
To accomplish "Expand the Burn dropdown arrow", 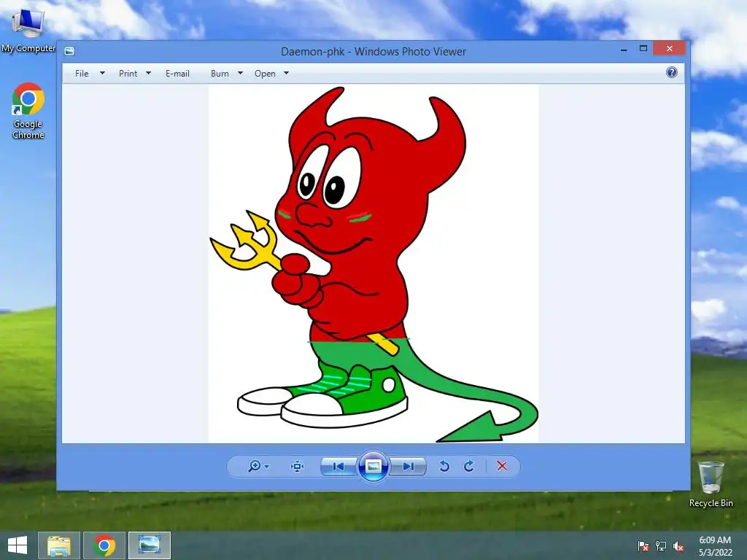I will pos(240,74).
